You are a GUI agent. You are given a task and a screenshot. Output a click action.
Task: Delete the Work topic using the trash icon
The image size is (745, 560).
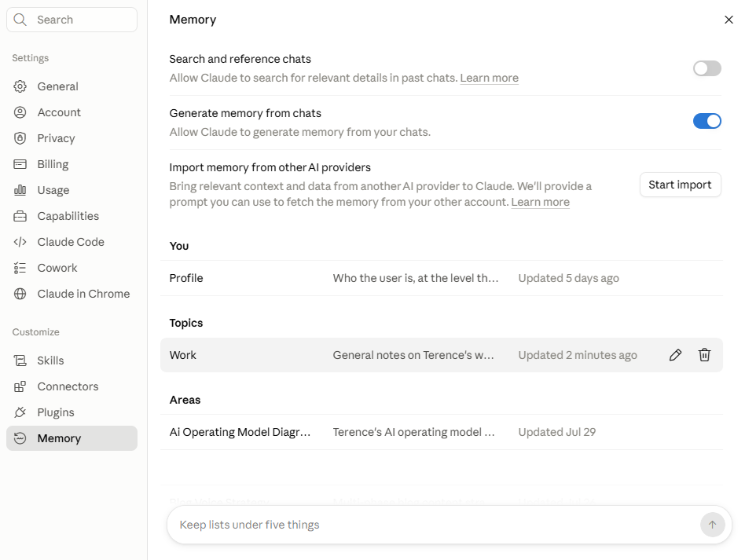704,355
